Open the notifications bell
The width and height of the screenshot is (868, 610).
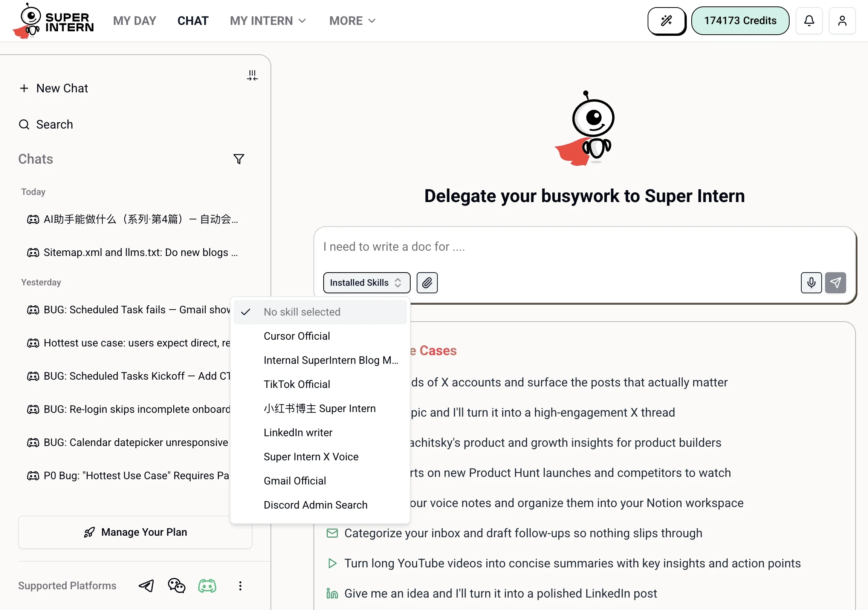(x=809, y=21)
